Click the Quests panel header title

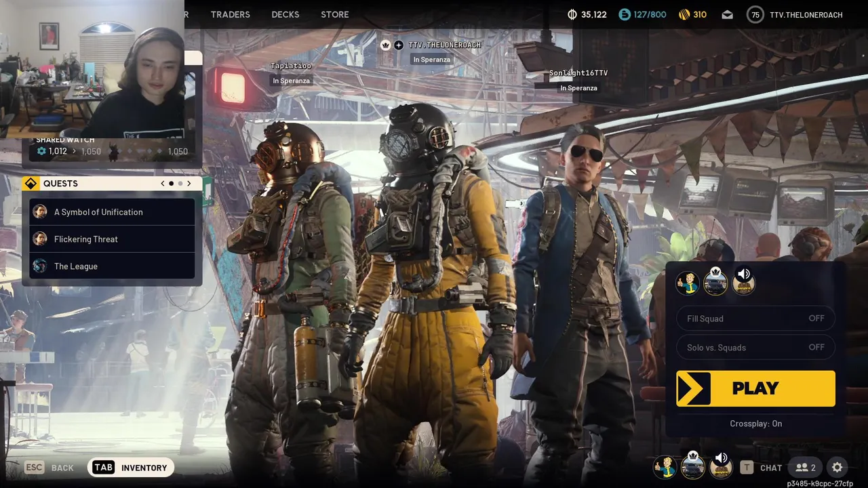tap(60, 184)
